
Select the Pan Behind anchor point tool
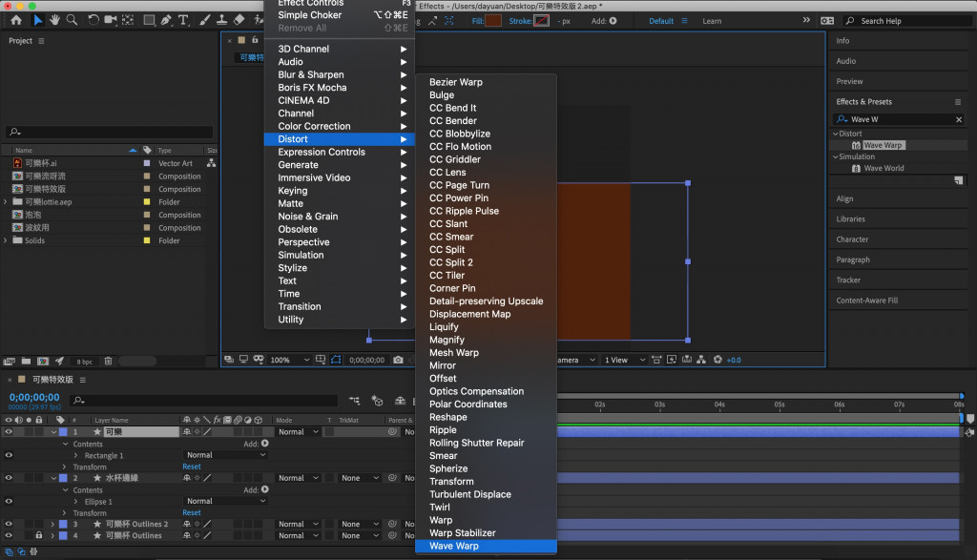pos(129,20)
